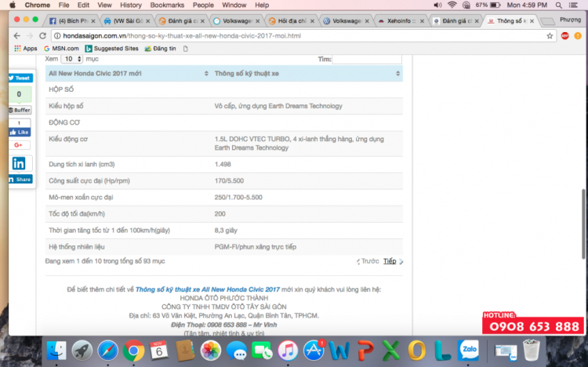This screenshot has height=367, width=588.
Task: Switch to the Xehoinfo tab
Action: pyautogui.click(x=400, y=21)
